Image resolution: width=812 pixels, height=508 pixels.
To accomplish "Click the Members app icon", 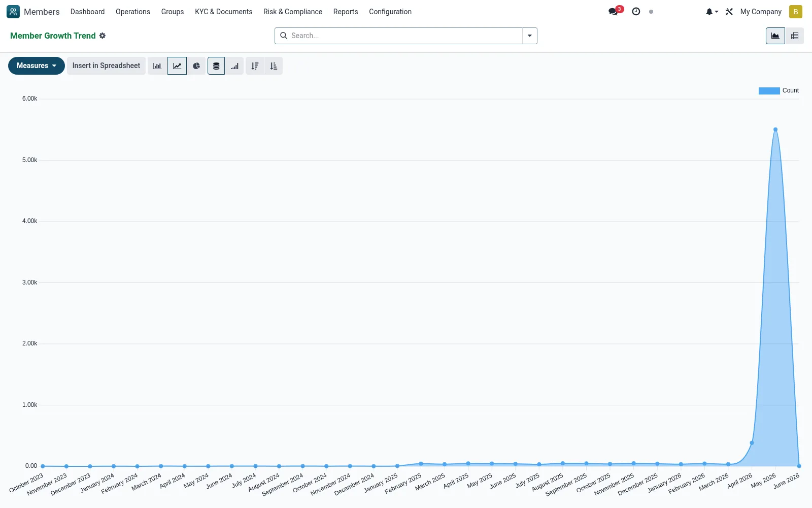I will 13,12.
